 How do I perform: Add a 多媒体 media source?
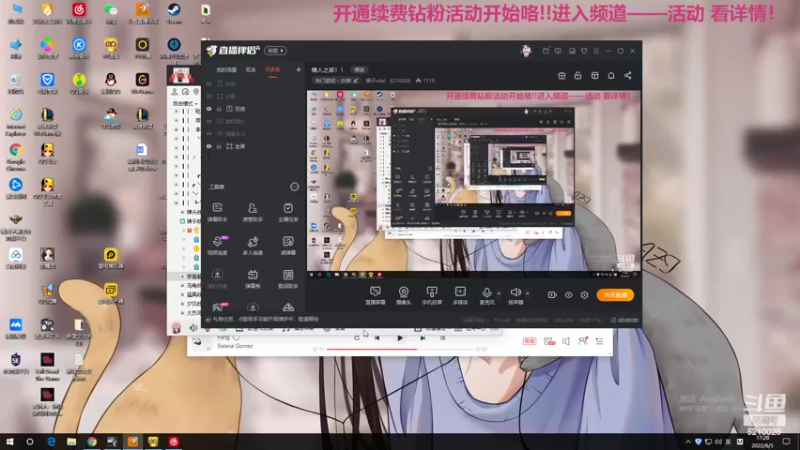(x=460, y=295)
